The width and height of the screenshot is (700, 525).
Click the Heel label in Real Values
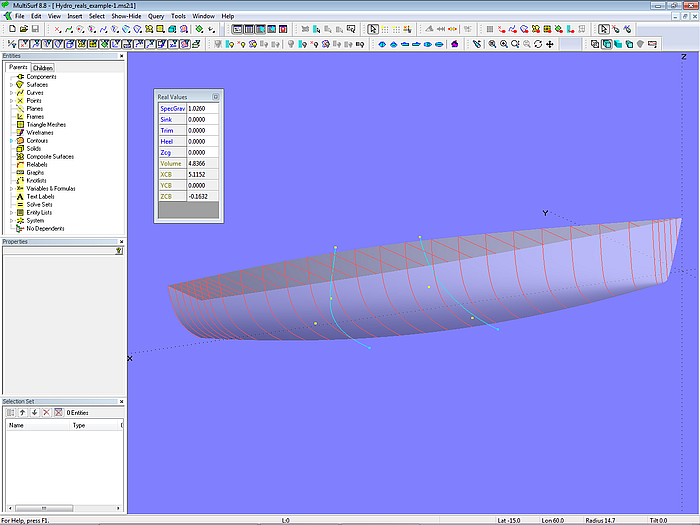point(166,143)
